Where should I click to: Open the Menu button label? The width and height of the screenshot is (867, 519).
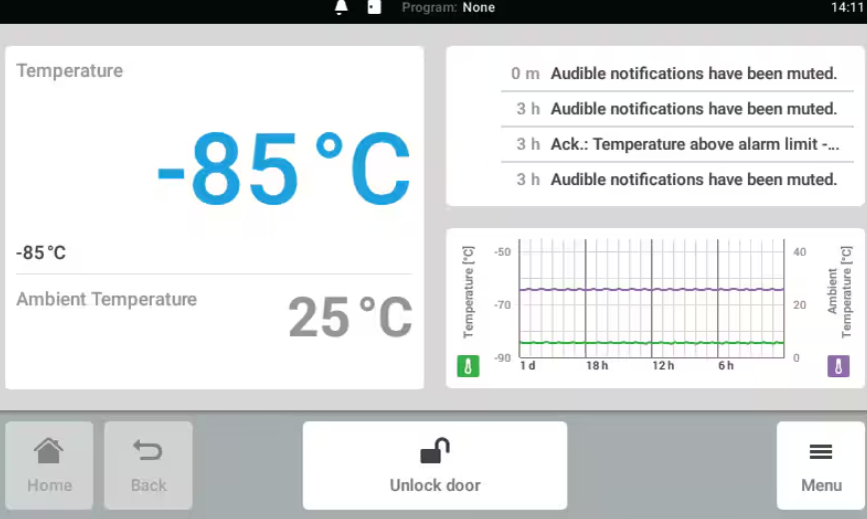coord(821,485)
